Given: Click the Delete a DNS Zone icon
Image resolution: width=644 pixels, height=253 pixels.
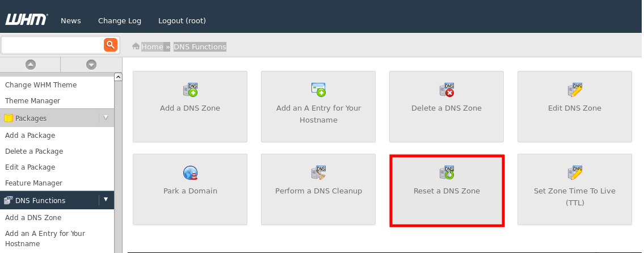Looking at the screenshot, I should [x=447, y=90].
